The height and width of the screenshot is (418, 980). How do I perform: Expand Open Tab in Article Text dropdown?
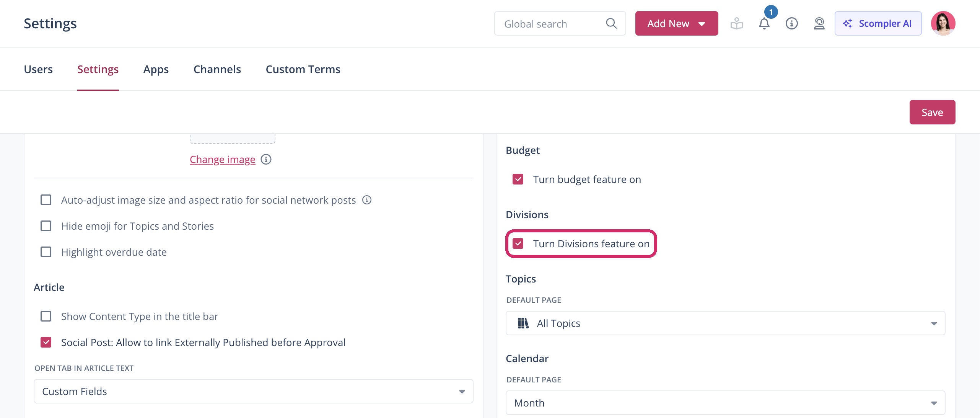[x=254, y=391]
